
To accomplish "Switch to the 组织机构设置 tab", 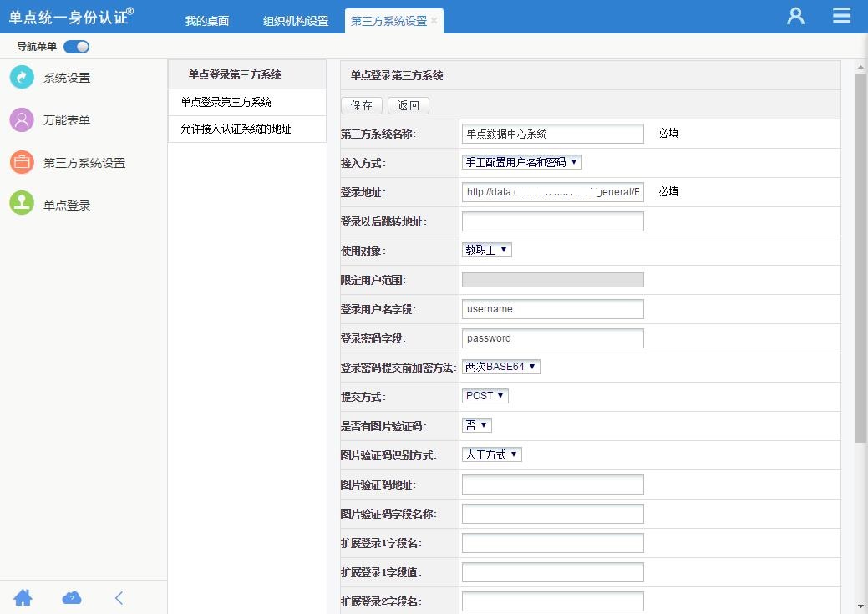I will point(296,21).
